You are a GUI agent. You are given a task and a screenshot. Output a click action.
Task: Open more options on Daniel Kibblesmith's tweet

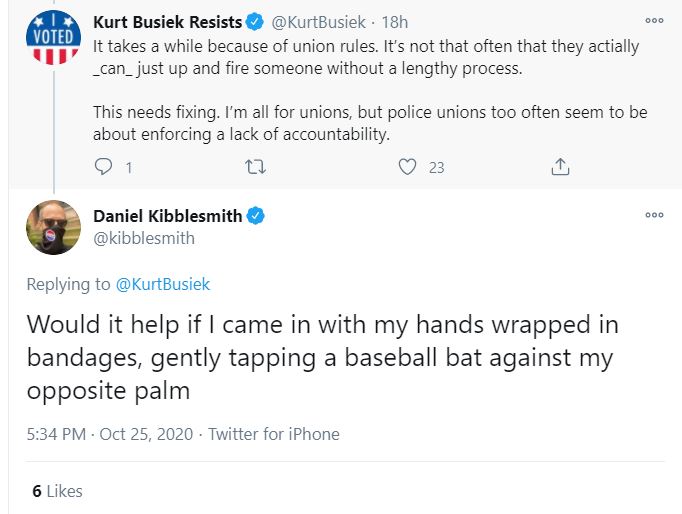tap(654, 214)
